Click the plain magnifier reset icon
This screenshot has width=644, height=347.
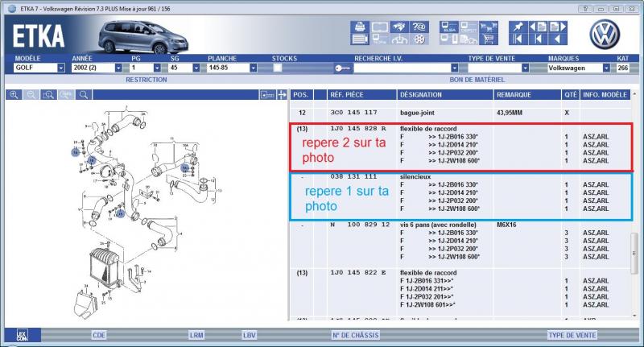pyautogui.click(x=84, y=95)
